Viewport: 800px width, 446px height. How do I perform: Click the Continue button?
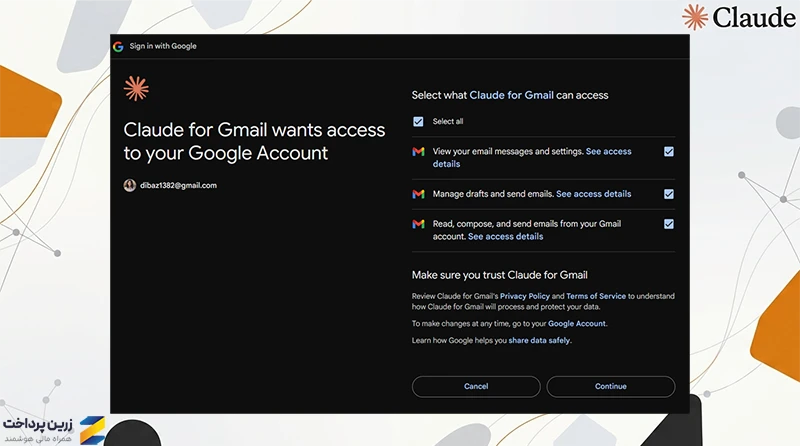[611, 386]
